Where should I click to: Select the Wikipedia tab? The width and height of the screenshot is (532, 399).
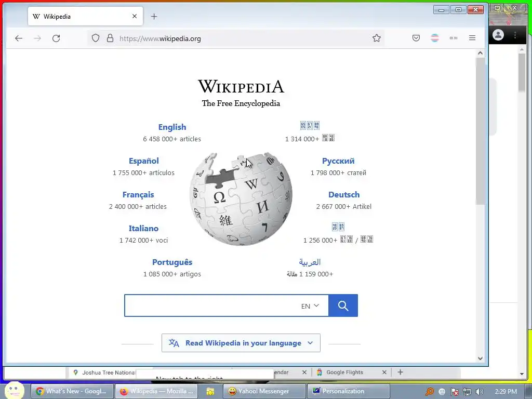(85, 16)
